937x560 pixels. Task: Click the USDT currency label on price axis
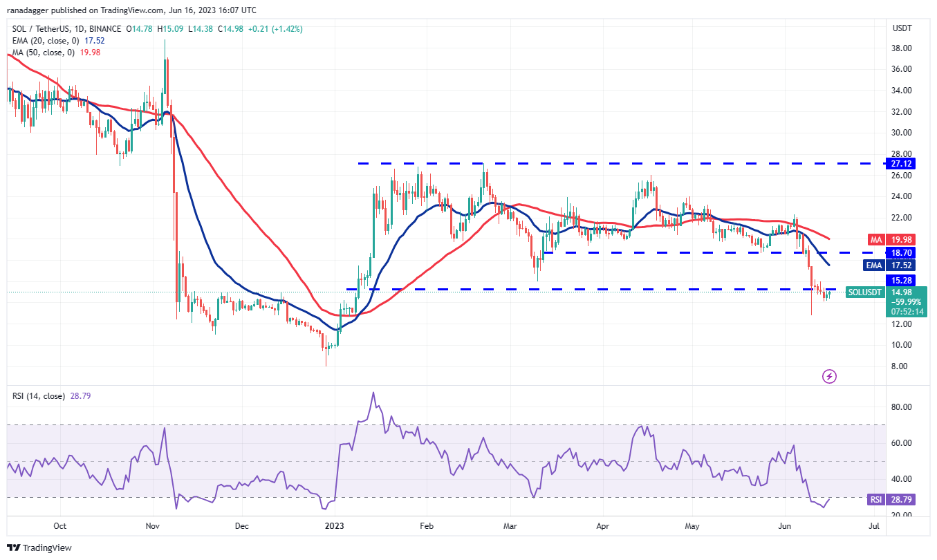903,28
